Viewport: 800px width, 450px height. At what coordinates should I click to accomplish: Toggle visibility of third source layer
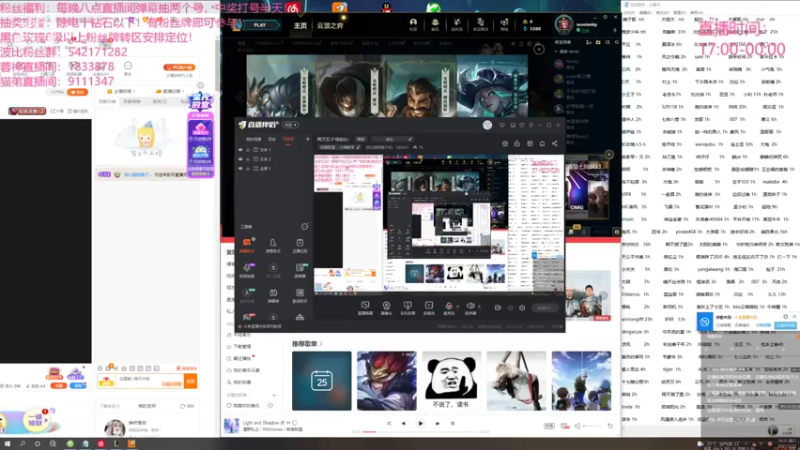pyautogui.click(x=240, y=168)
